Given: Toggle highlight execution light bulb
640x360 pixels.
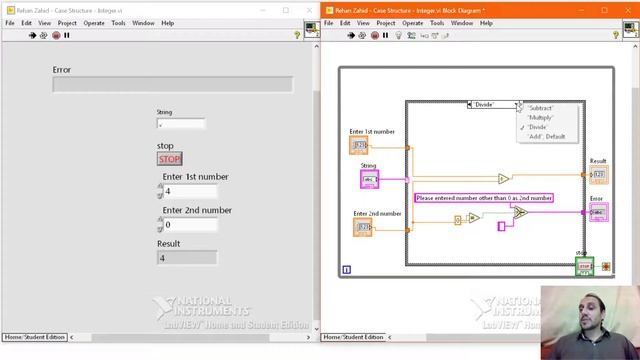Looking at the screenshot, I should (x=399, y=36).
